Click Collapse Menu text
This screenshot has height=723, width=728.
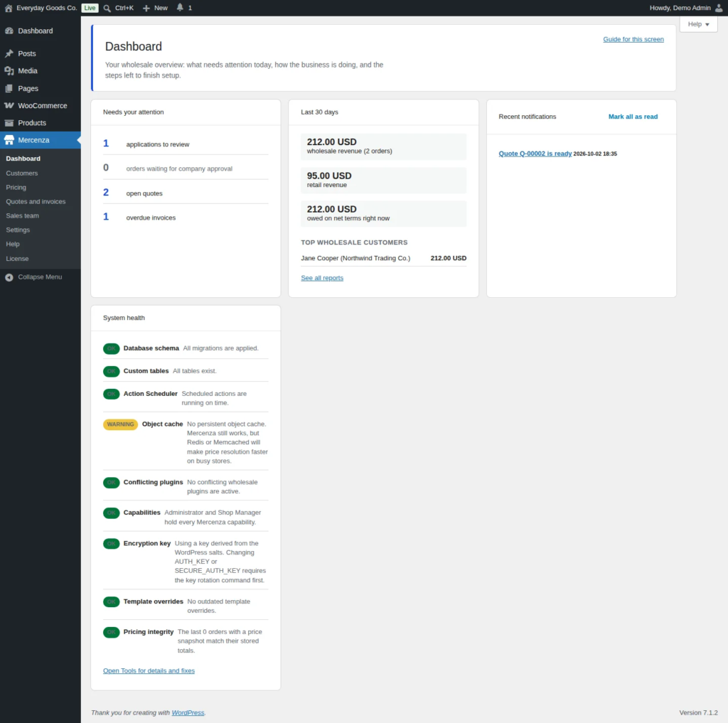coord(40,277)
